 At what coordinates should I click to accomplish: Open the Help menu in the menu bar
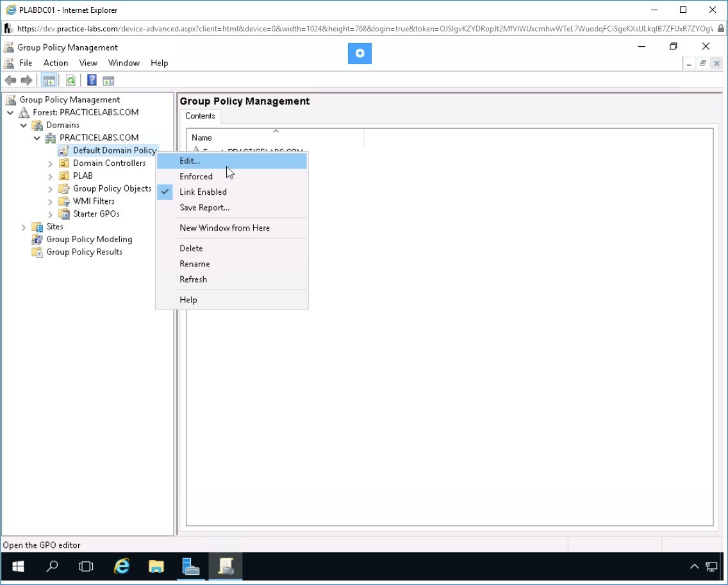tap(159, 63)
